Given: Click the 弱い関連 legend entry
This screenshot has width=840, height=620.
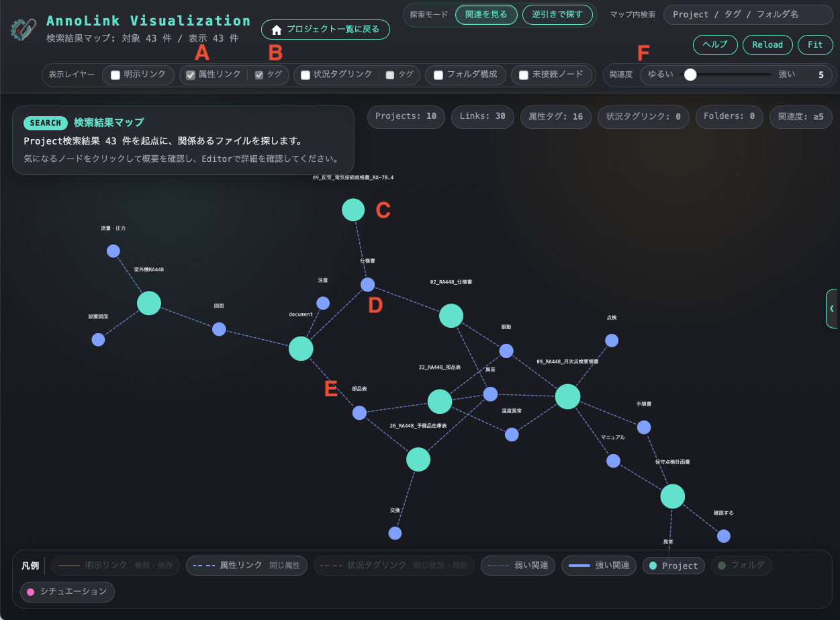Looking at the screenshot, I should click(x=518, y=566).
